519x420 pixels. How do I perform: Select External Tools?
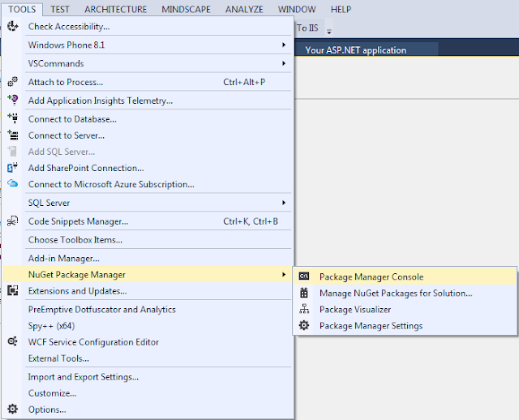tap(148, 358)
